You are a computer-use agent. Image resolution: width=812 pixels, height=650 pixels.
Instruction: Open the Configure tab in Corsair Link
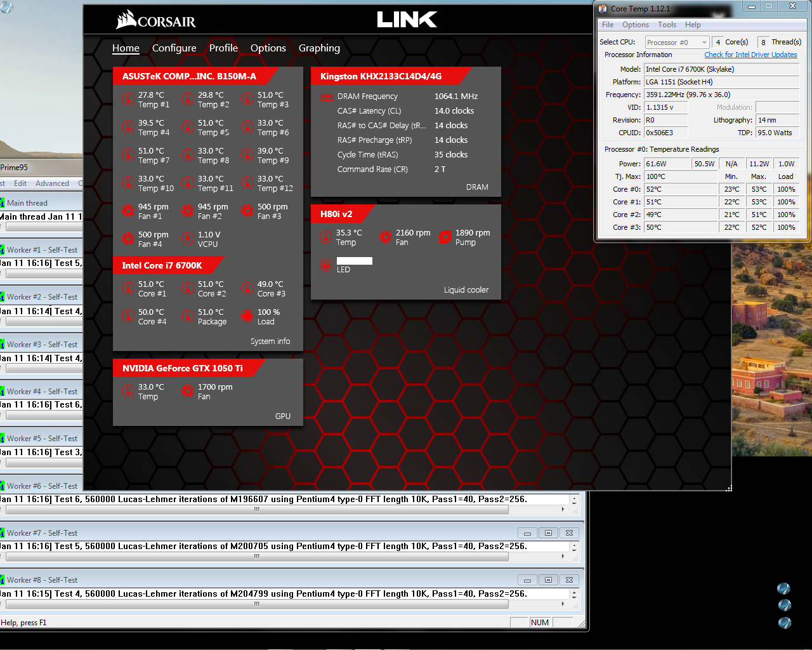pos(174,48)
